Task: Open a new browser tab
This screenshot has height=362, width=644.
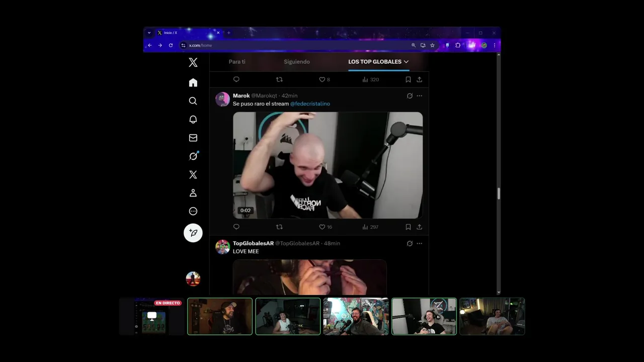Action: [x=228, y=33]
